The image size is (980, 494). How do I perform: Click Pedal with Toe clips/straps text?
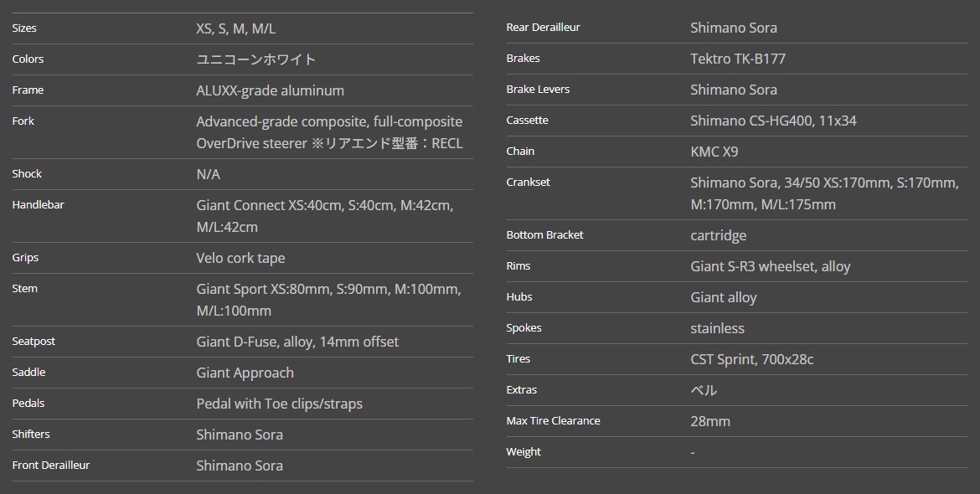tap(279, 404)
